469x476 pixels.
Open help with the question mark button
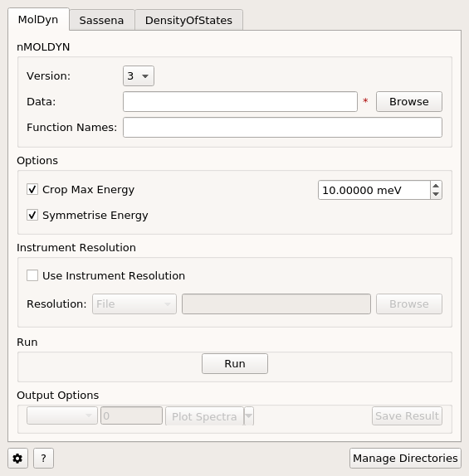pos(43,458)
